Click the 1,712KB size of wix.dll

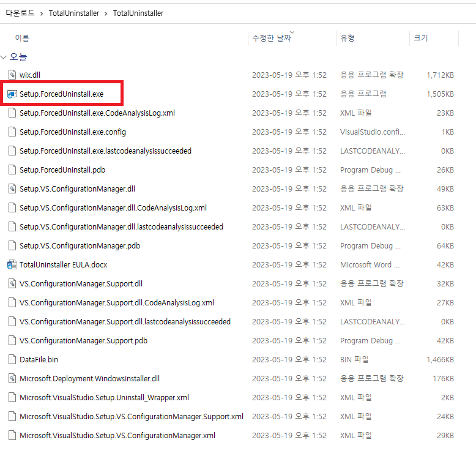coord(440,75)
